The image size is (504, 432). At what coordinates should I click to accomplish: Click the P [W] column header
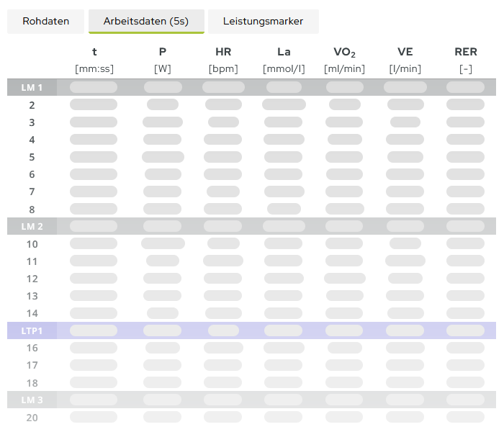coord(162,60)
